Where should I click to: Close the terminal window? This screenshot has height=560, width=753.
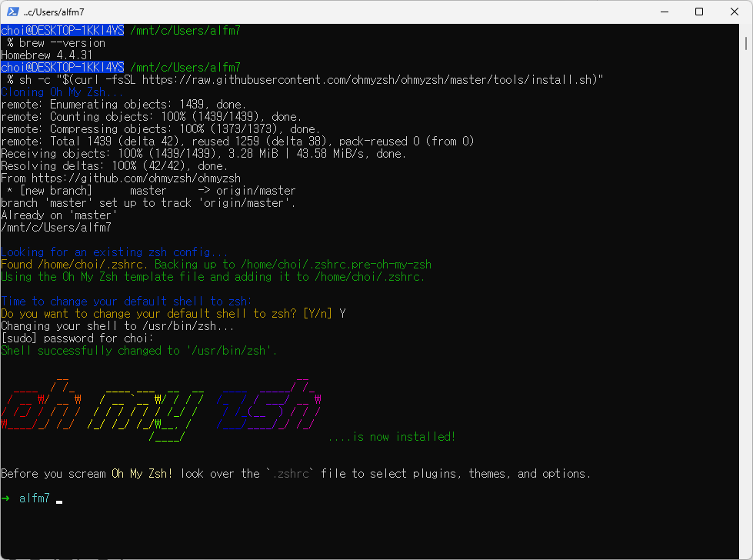(735, 12)
